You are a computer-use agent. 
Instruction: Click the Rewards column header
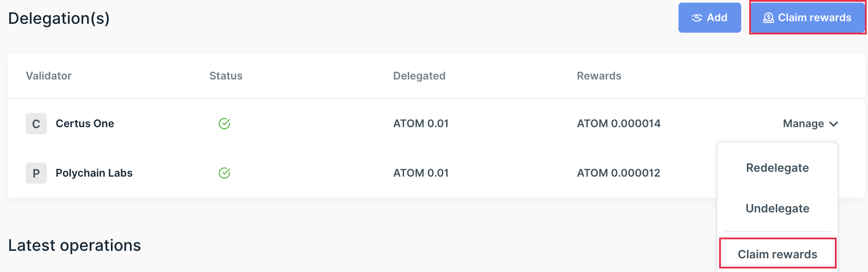599,76
